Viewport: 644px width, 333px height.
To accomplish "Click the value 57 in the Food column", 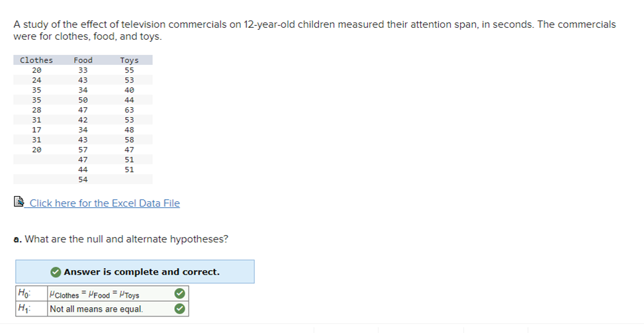I will (x=83, y=150).
